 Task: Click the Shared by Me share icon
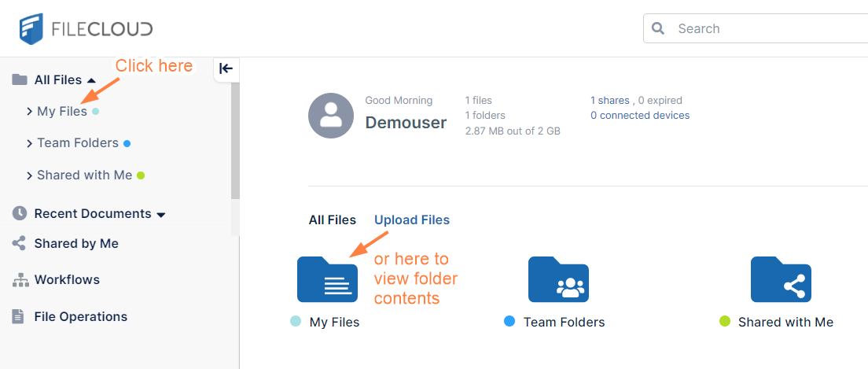coord(19,244)
